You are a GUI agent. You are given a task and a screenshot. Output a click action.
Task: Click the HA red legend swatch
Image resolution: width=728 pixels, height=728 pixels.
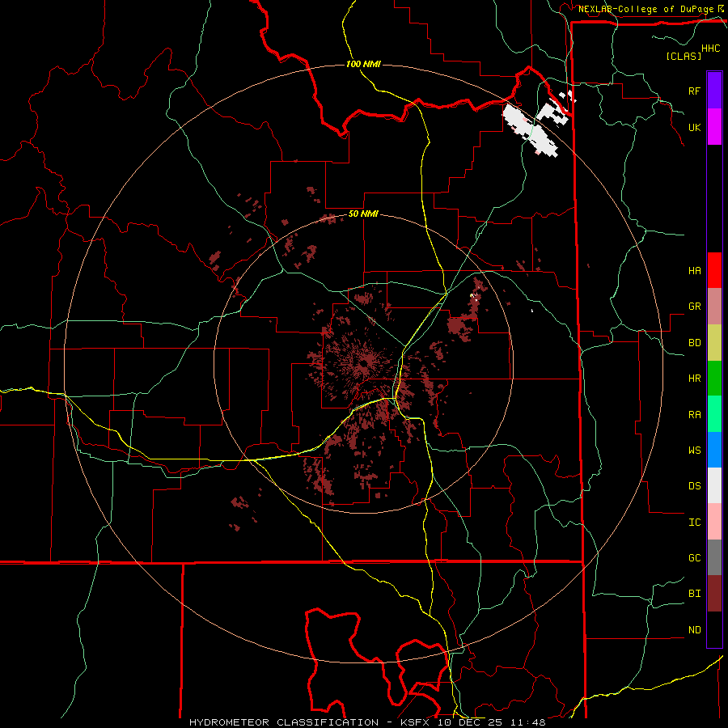(x=714, y=270)
